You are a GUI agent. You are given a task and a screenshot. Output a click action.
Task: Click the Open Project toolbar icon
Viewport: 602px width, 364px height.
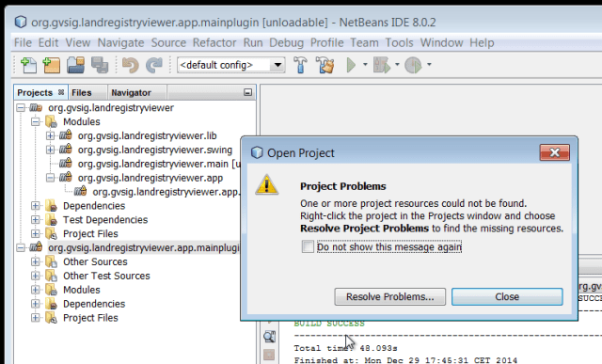75,65
